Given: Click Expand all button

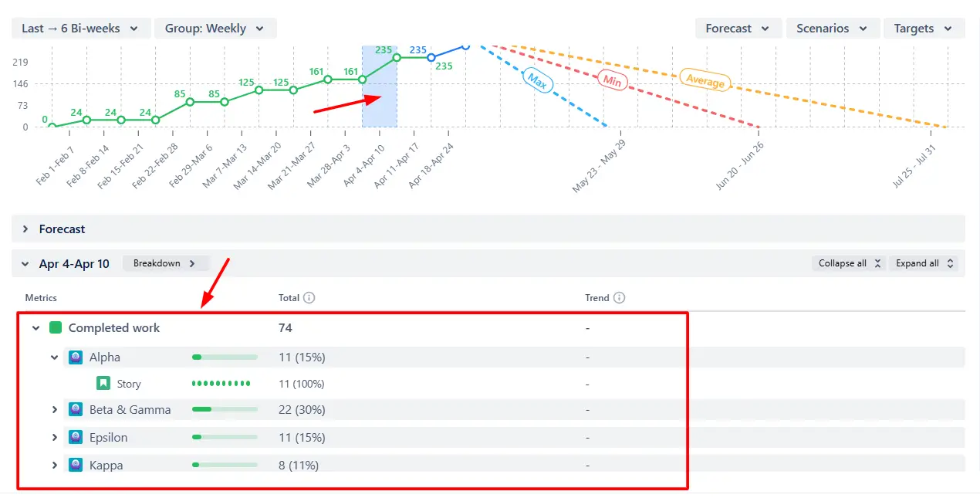Looking at the screenshot, I should point(924,263).
